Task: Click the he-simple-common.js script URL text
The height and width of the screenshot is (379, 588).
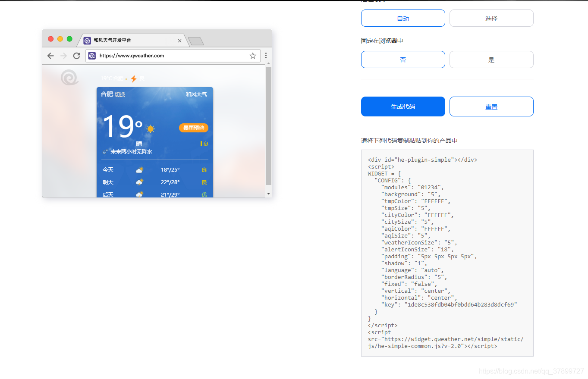Action: click(x=446, y=342)
